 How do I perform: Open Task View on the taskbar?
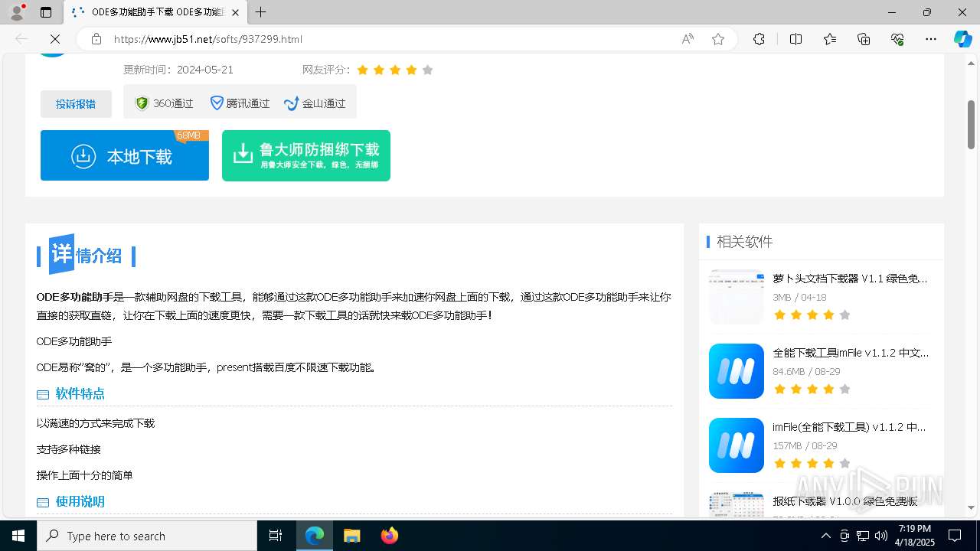pyautogui.click(x=276, y=536)
